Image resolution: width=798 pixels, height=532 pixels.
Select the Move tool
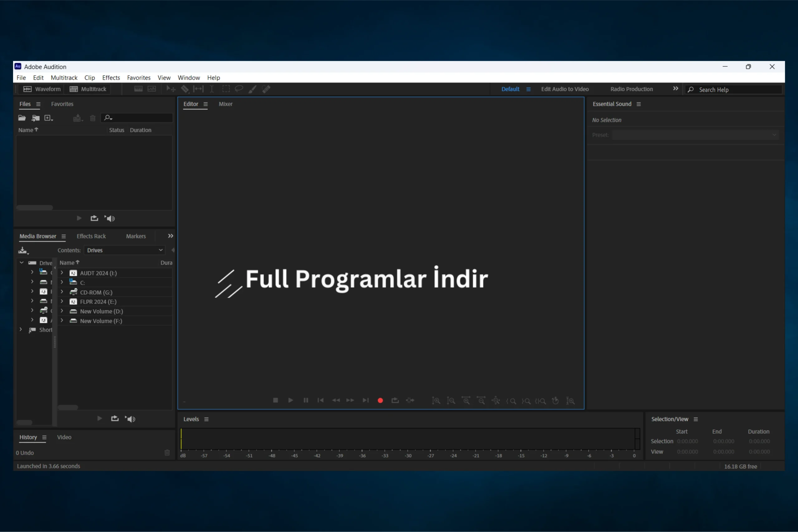point(171,89)
